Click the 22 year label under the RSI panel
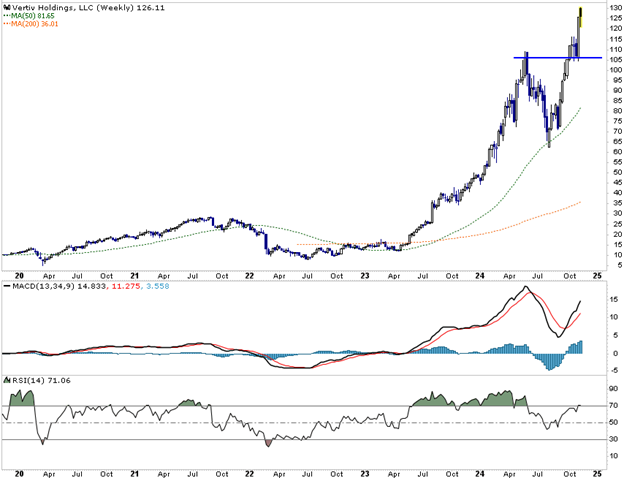Viewport: 624px width, 478px height. point(250,474)
